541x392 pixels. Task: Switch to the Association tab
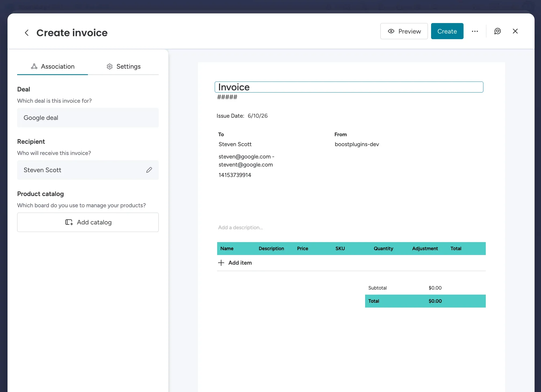point(53,66)
